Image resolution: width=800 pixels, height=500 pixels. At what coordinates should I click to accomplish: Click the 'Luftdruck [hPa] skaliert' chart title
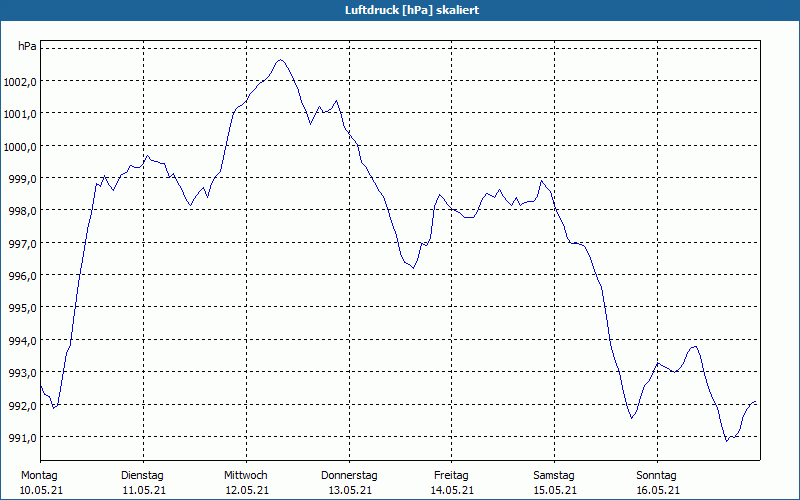click(412, 10)
